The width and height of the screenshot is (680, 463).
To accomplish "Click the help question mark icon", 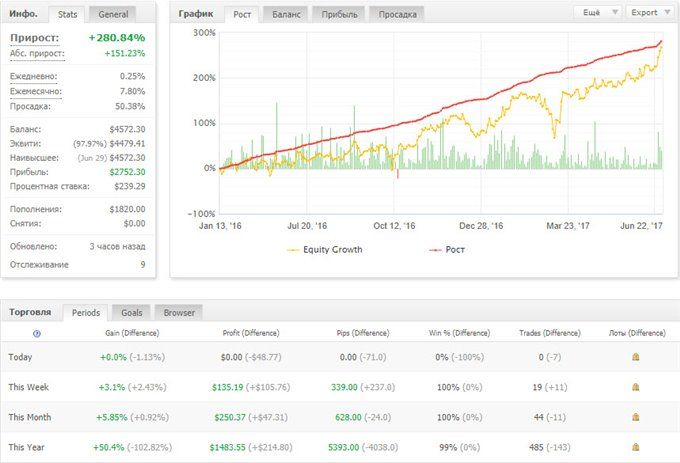I will (37, 334).
